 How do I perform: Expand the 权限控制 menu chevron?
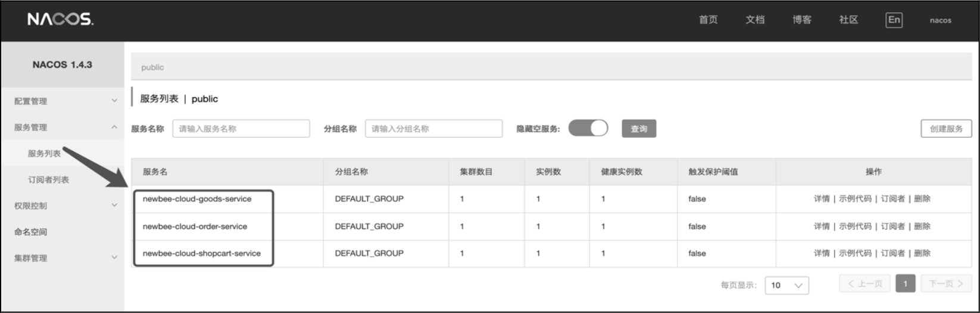point(114,205)
